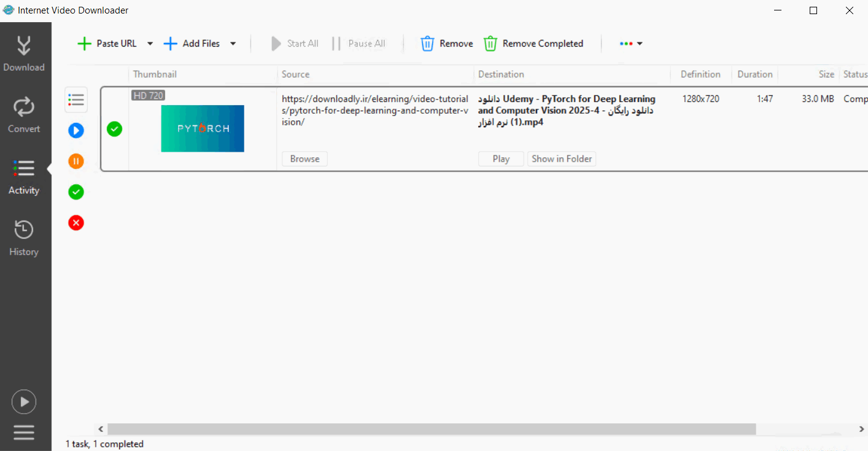
Task: Open the colored dots more-options dropdown
Action: pos(631,44)
